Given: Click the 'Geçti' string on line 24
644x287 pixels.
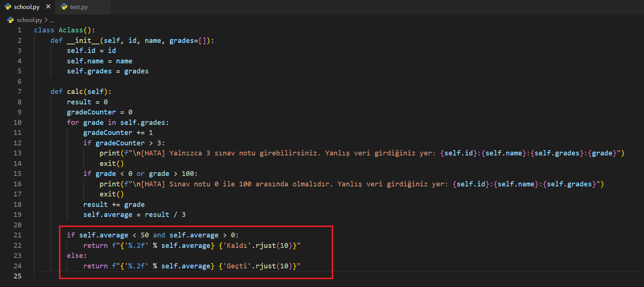Looking at the screenshot, I should point(237,266).
